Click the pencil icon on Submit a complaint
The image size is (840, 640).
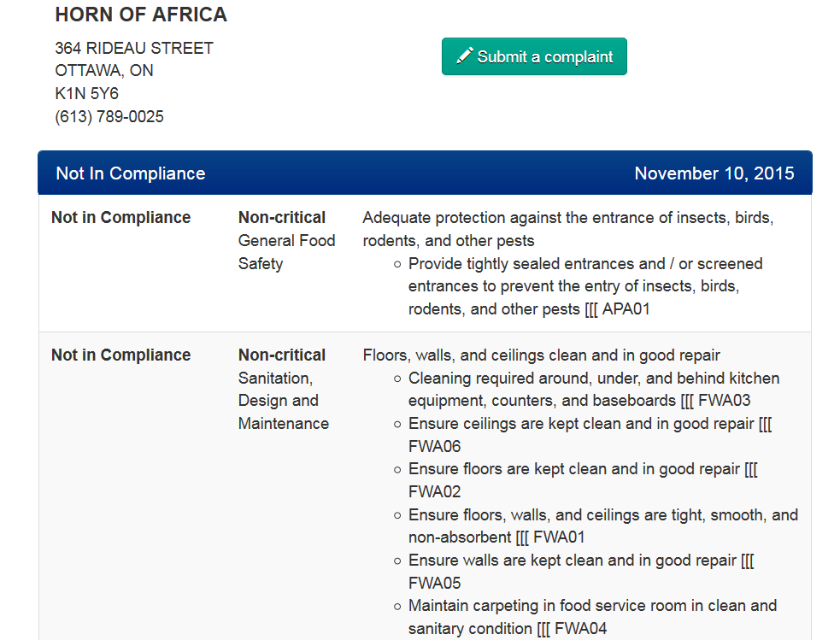coord(464,55)
